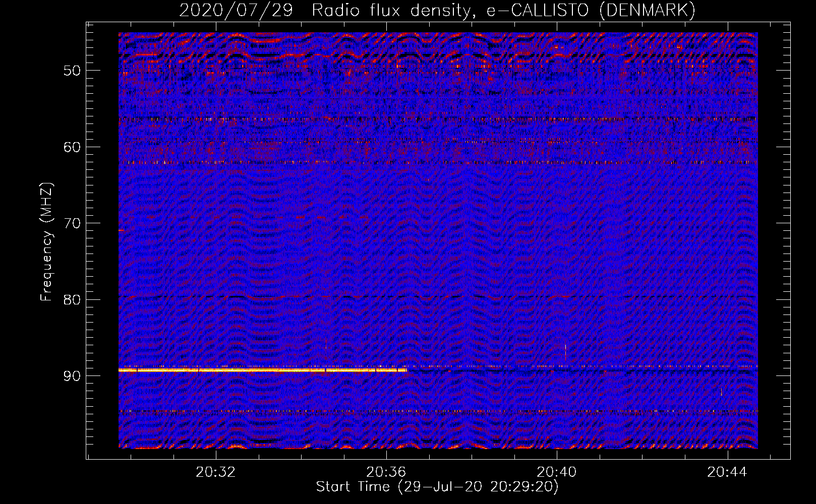Click the 80 frequency tick label
The width and height of the screenshot is (816, 504).
click(72, 300)
